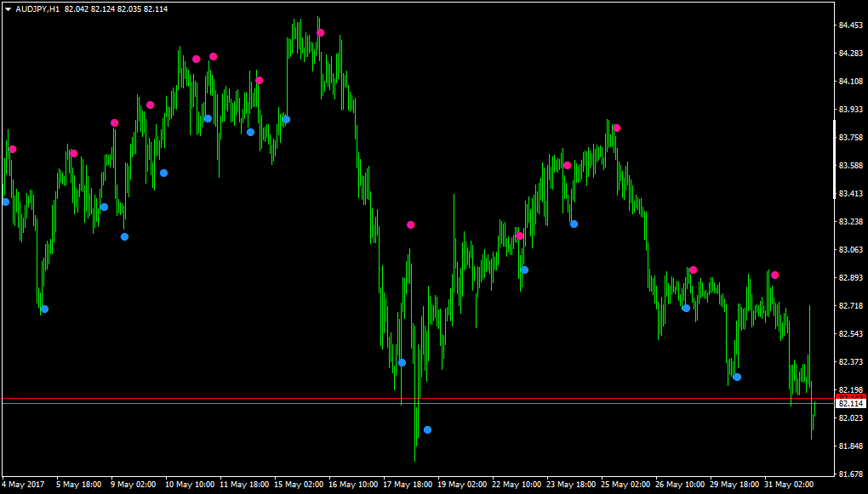Click the 83.063 price axis label
Viewport: 868px width, 494px height.
(851, 249)
